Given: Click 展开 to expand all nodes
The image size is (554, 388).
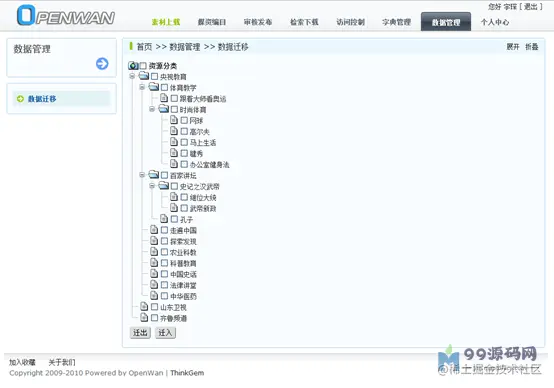Looking at the screenshot, I should click(x=513, y=47).
